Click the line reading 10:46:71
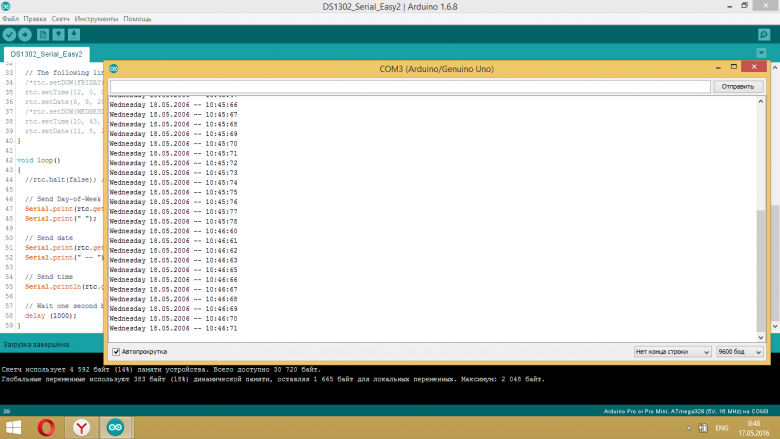The height and width of the screenshot is (439, 780). (x=173, y=328)
